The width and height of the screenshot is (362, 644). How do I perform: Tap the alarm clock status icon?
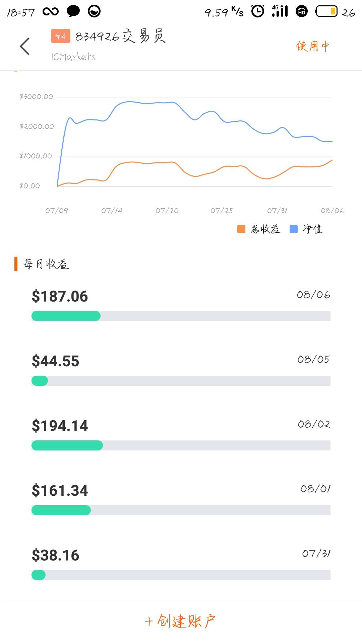click(x=258, y=11)
